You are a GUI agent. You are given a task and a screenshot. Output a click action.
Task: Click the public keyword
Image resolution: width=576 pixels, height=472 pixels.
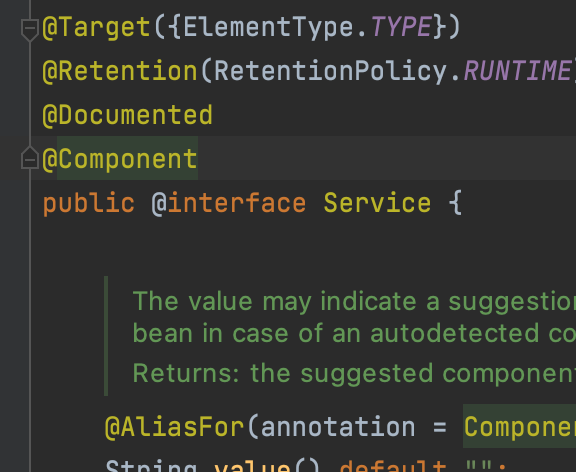[x=89, y=203]
